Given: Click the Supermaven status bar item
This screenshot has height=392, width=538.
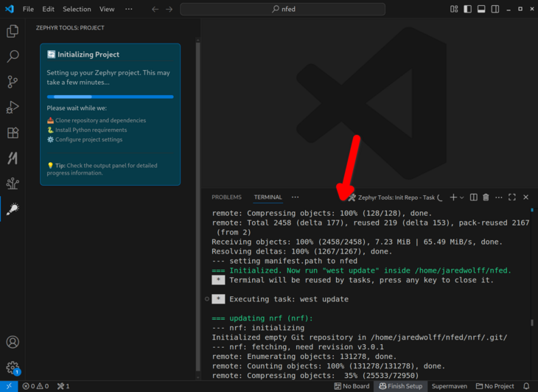Looking at the screenshot, I should point(449,386).
